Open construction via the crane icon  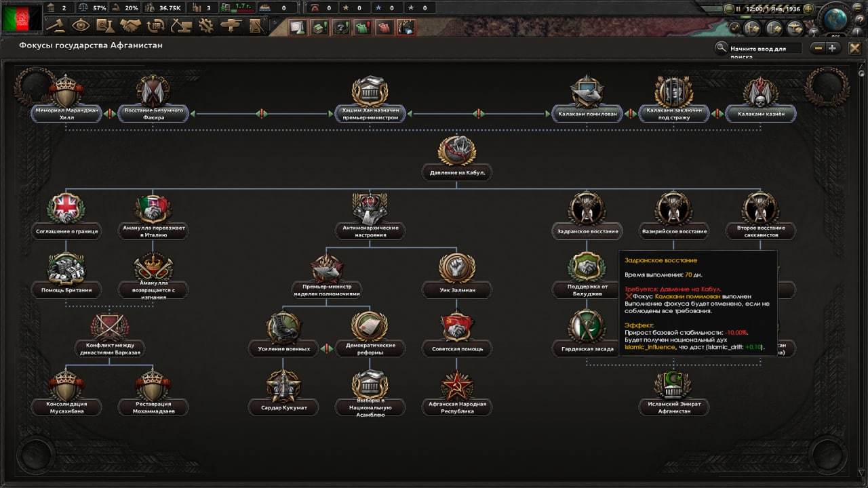pyautogui.click(x=181, y=26)
